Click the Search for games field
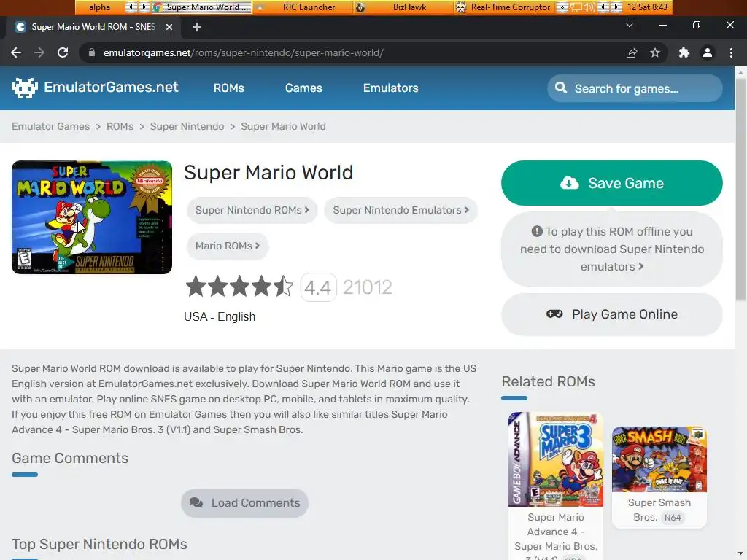This screenshot has height=560, width=747. click(635, 88)
